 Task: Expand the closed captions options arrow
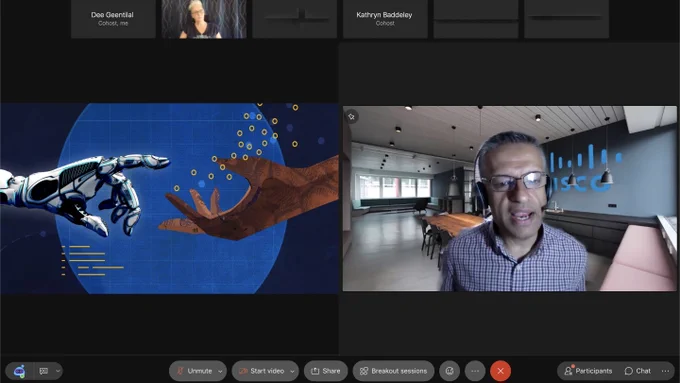(x=58, y=371)
